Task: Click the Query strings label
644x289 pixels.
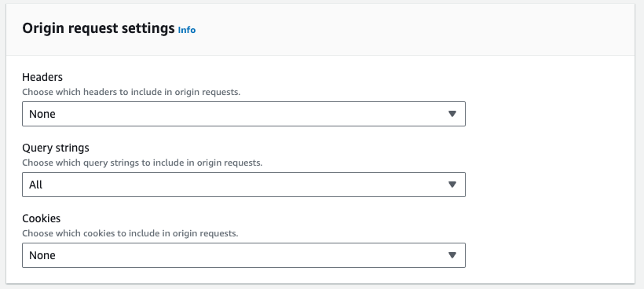Action: tap(56, 148)
